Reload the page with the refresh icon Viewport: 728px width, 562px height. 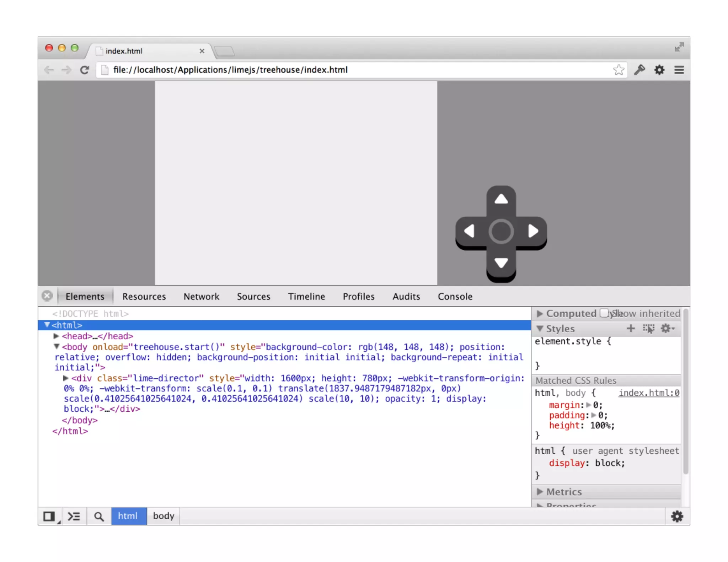click(85, 70)
